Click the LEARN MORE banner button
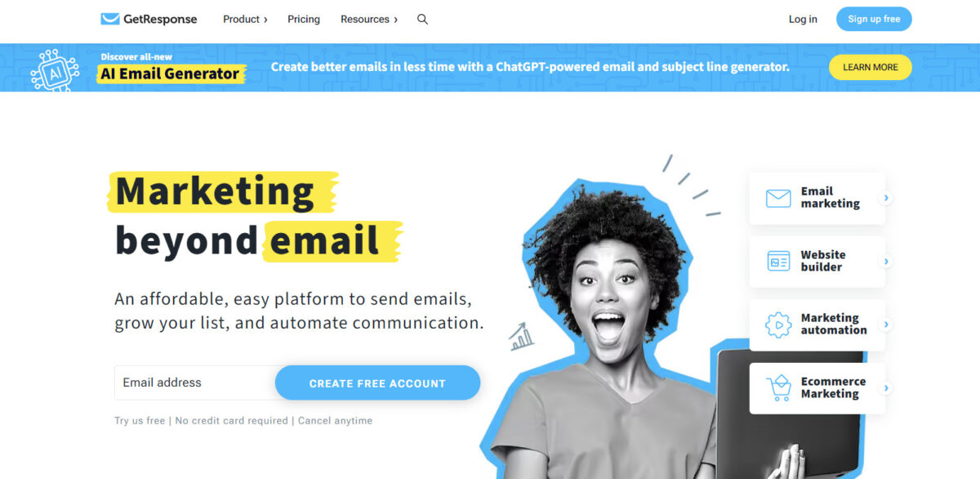Screen dimensions: 980x479 [x=871, y=67]
